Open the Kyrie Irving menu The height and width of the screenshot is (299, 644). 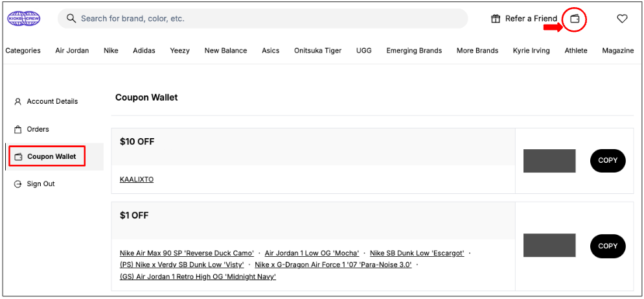531,51
